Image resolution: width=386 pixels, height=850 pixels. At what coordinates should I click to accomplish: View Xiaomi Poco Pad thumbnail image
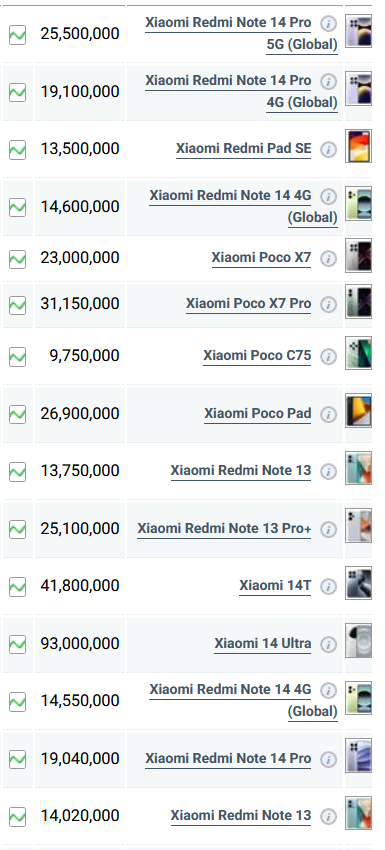358,410
